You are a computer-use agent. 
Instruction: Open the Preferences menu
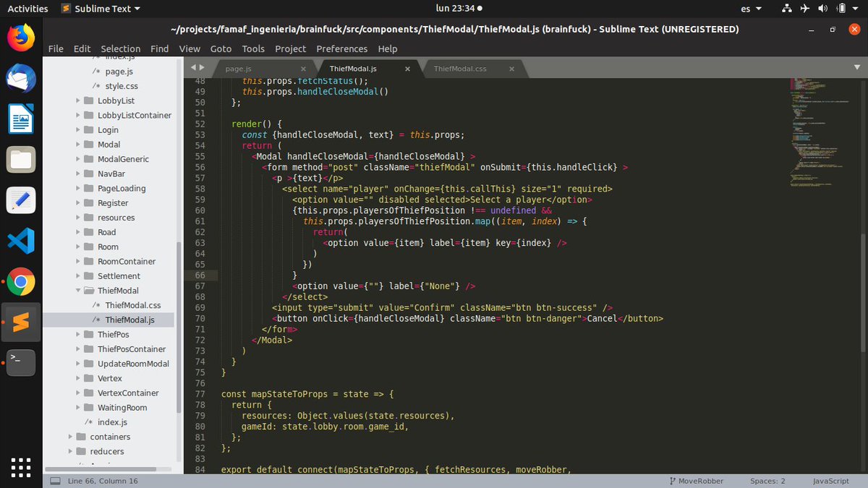(x=342, y=48)
